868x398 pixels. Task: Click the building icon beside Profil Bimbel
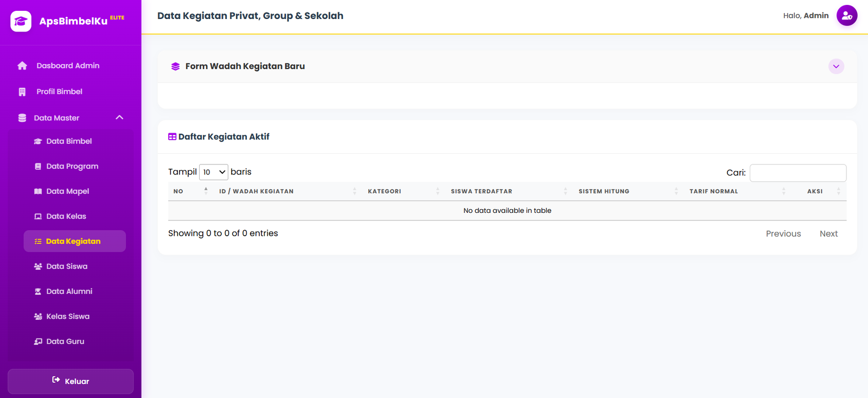point(22,92)
